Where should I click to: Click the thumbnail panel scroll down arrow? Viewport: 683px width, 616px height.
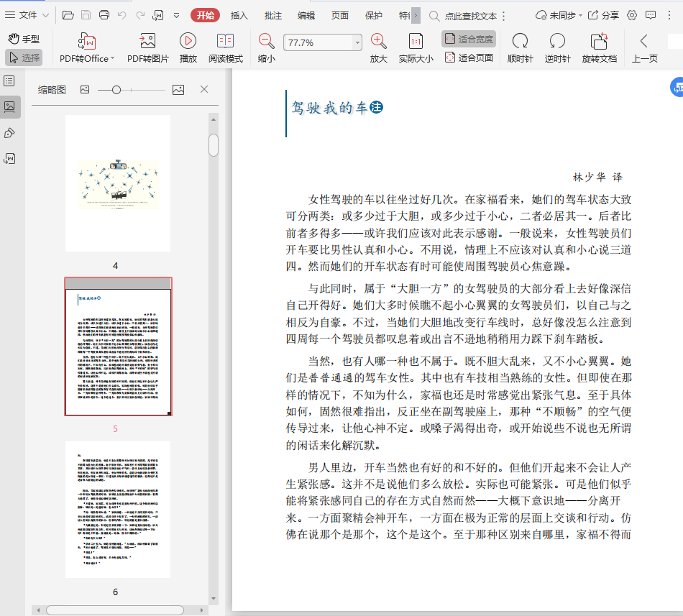pyautogui.click(x=214, y=599)
